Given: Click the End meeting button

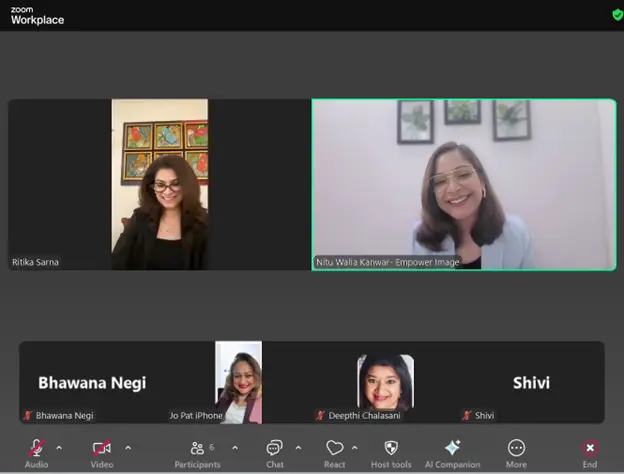Looking at the screenshot, I should pyautogui.click(x=590, y=449).
